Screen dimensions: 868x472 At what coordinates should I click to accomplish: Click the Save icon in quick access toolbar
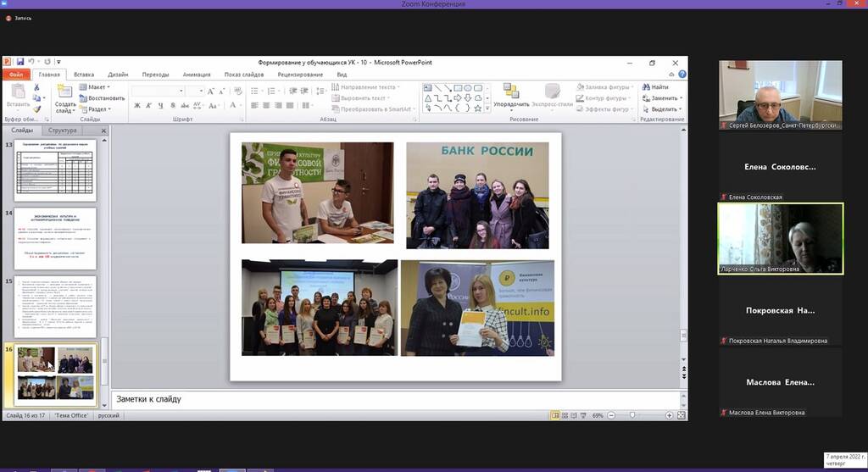pos(20,62)
